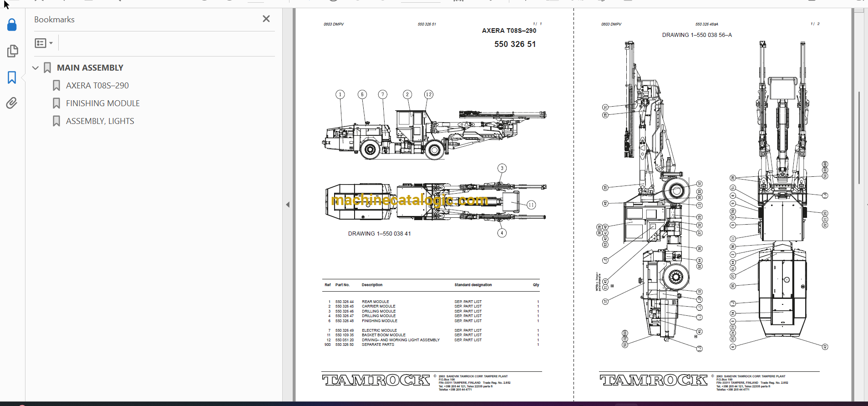The image size is (868, 406).
Task: Click part number 550 326 44
Action: click(x=345, y=302)
